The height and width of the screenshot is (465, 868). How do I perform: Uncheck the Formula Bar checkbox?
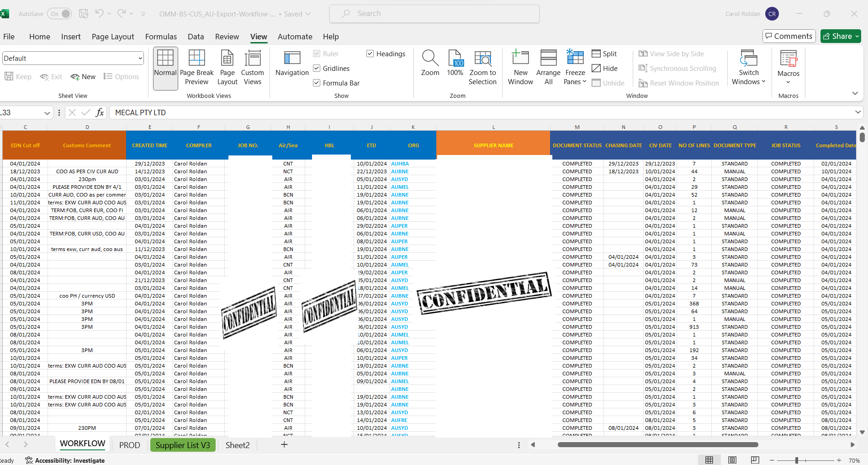tap(316, 83)
